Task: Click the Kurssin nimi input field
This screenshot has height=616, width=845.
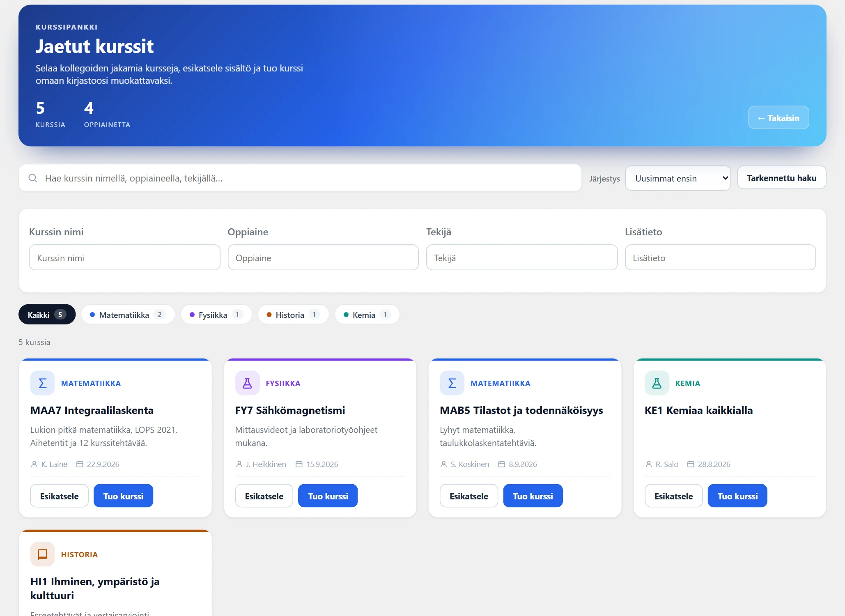Action: [x=124, y=257]
